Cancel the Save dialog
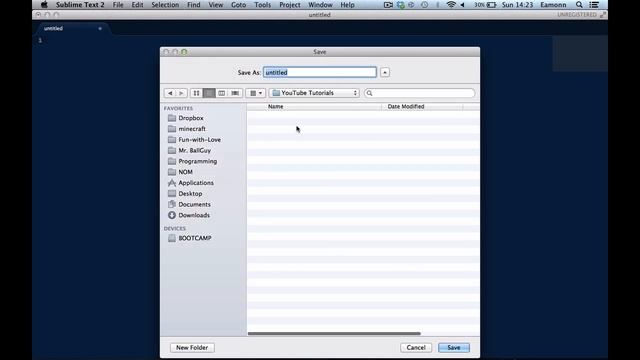The width and height of the screenshot is (640, 360). point(416,347)
